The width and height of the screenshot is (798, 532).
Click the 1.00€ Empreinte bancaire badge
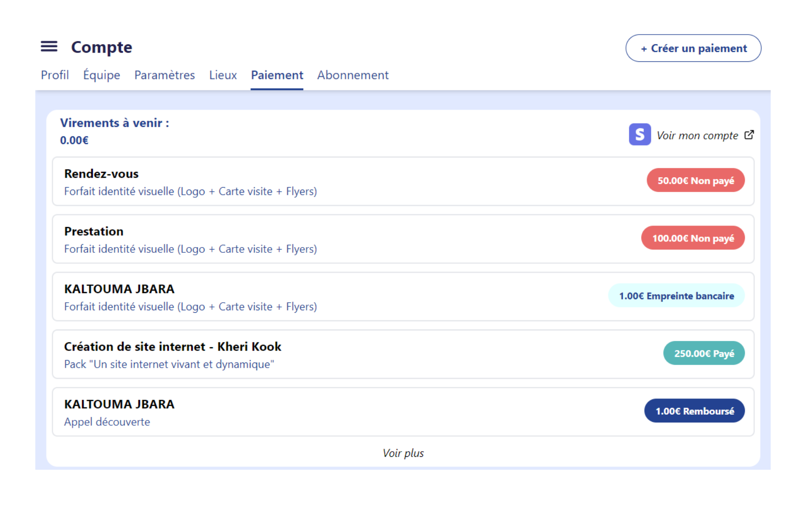pyautogui.click(x=676, y=296)
